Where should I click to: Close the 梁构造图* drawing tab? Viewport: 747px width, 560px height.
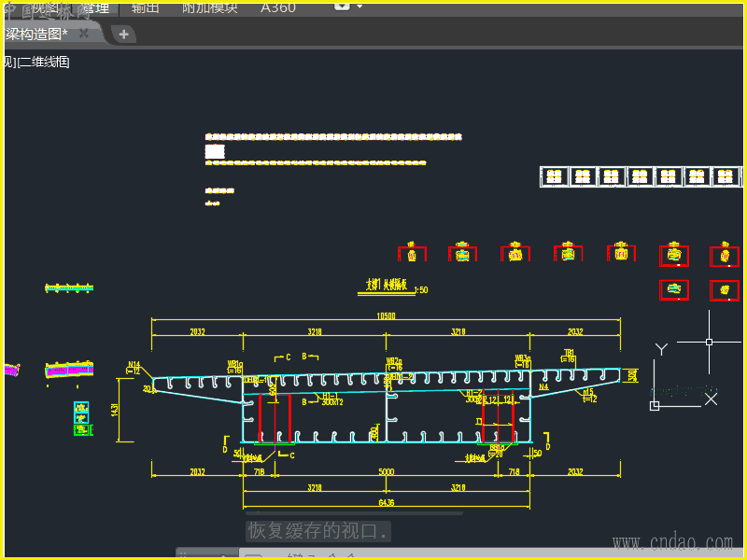click(84, 34)
